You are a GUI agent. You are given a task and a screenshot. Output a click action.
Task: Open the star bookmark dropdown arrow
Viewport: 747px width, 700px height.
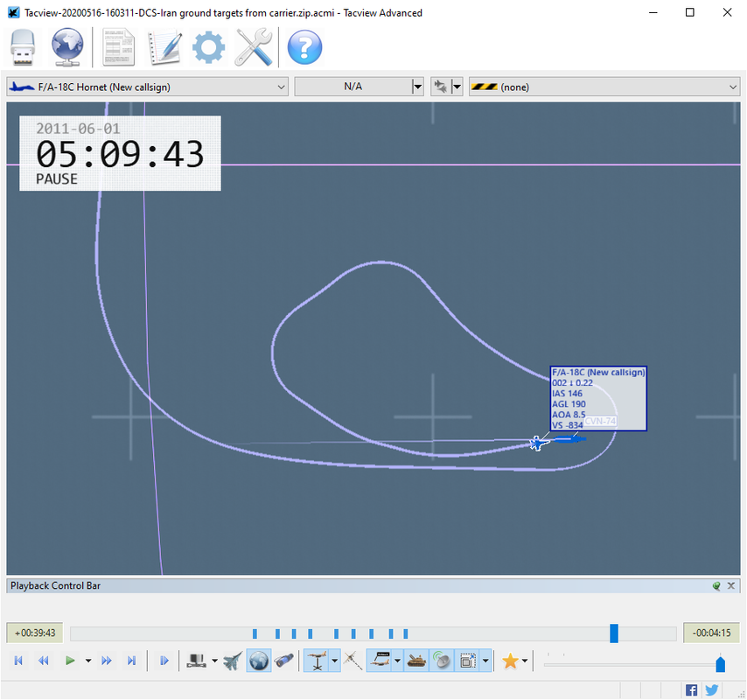[x=525, y=661]
